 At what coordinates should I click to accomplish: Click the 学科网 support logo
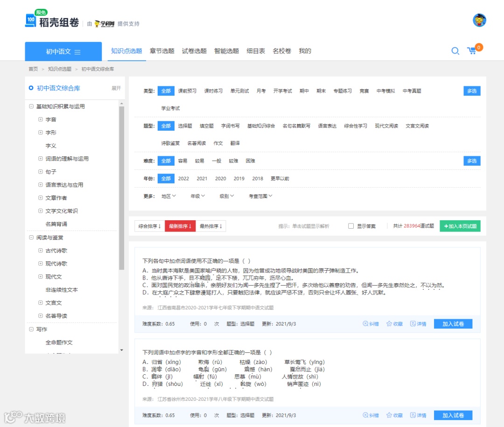point(105,24)
